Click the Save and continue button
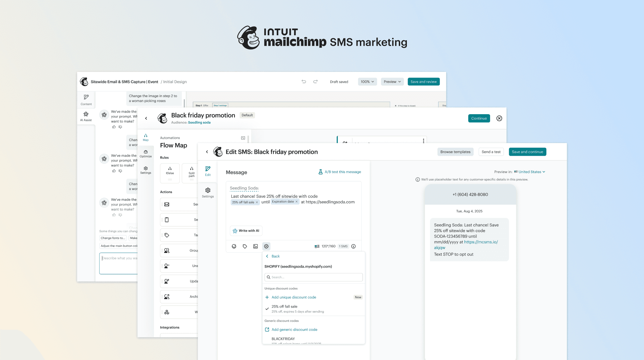Image resolution: width=644 pixels, height=360 pixels. pyautogui.click(x=527, y=152)
